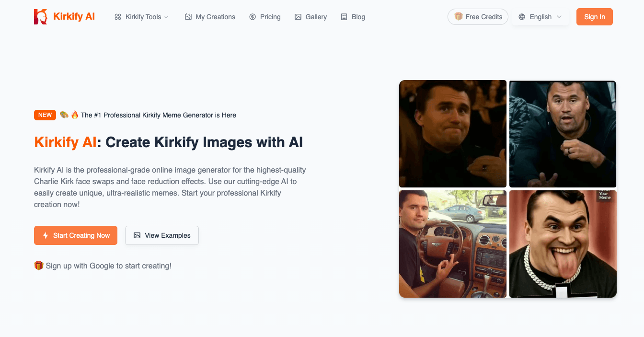
Task: Open the Kirkify AI brand name link
Action: 74,17
